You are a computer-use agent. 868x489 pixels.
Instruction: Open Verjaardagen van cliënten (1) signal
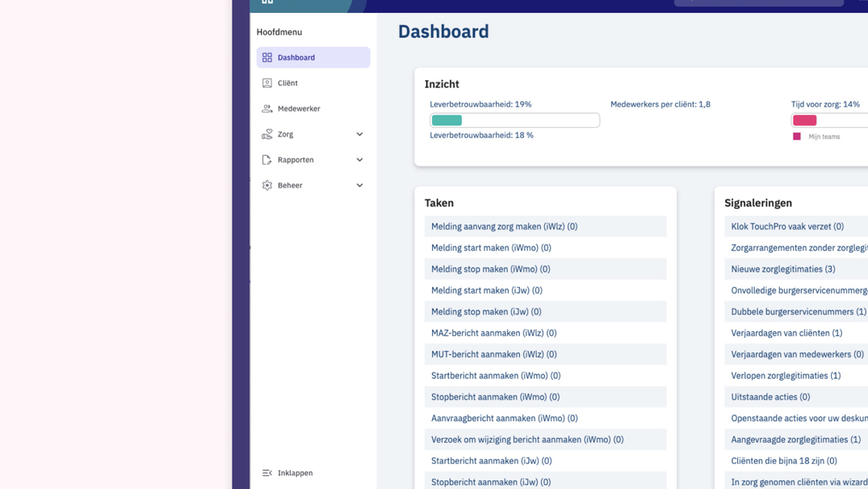coord(796,333)
